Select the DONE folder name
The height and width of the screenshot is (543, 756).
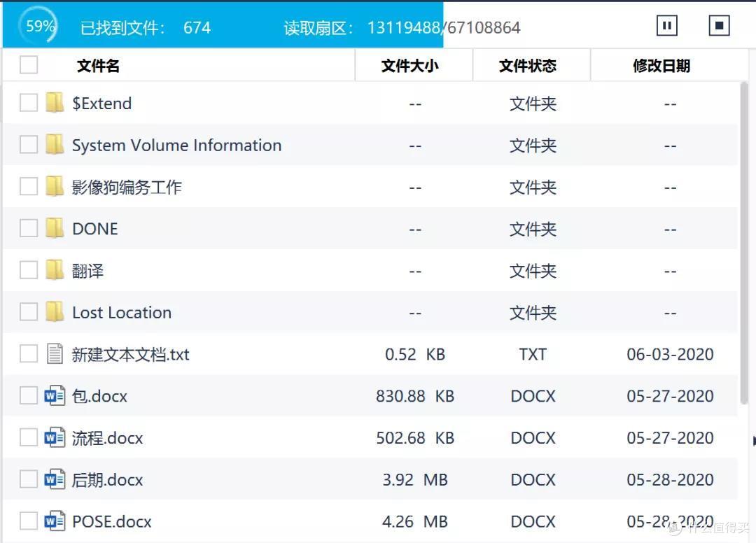click(95, 229)
